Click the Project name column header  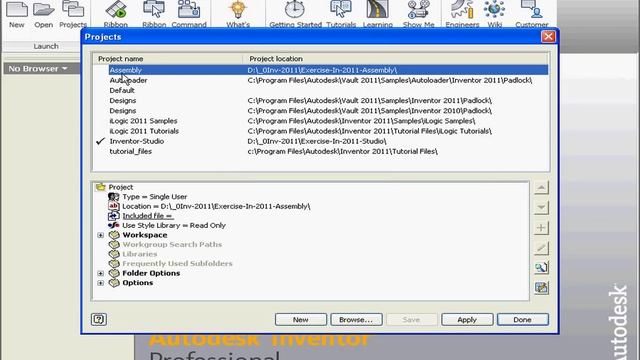click(168, 59)
